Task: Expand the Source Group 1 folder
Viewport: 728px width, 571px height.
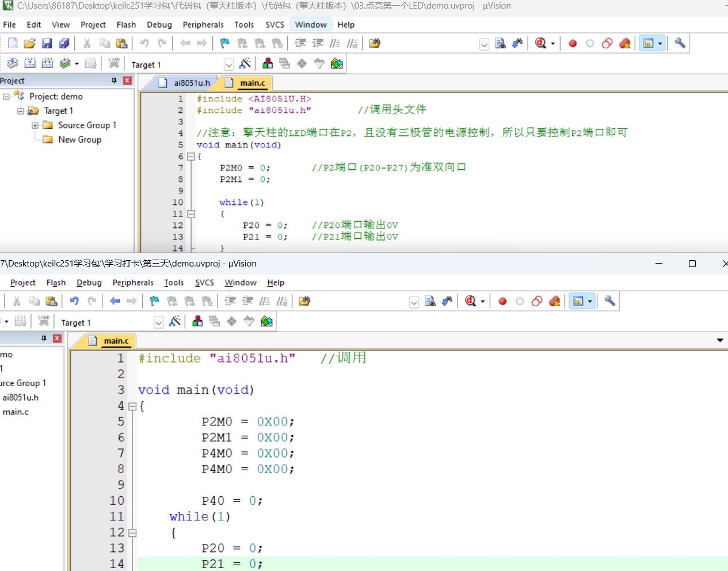Action: point(34,125)
